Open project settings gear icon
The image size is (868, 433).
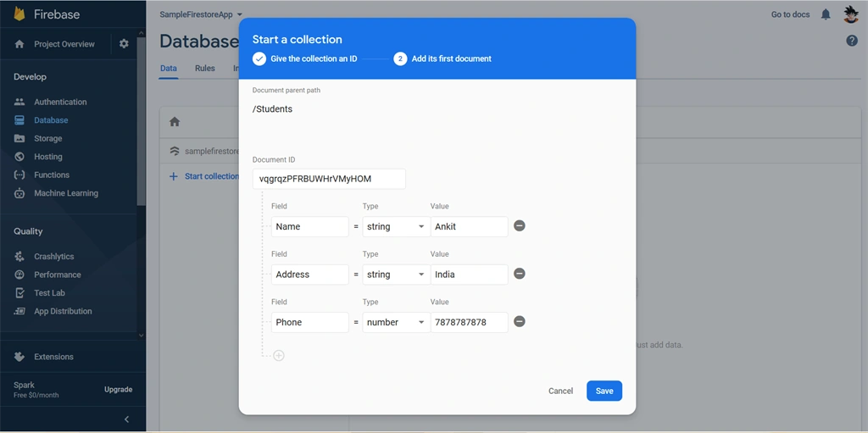click(124, 44)
